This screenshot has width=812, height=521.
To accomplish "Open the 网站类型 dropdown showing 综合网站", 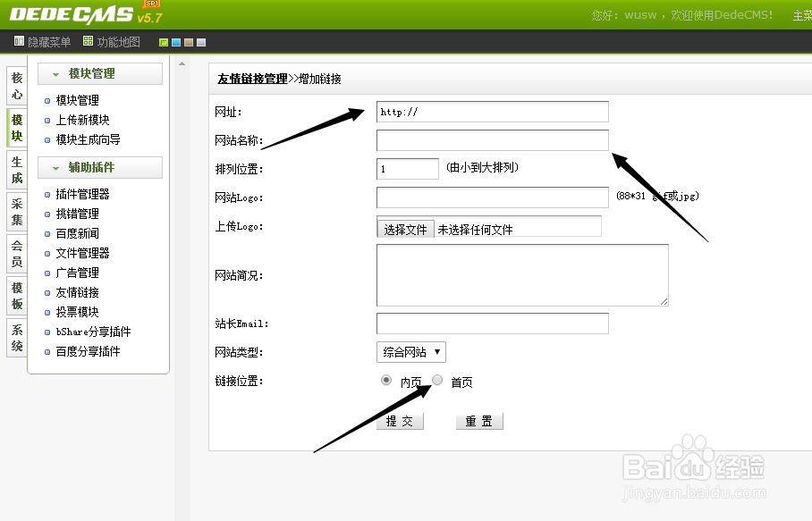I will [410, 352].
